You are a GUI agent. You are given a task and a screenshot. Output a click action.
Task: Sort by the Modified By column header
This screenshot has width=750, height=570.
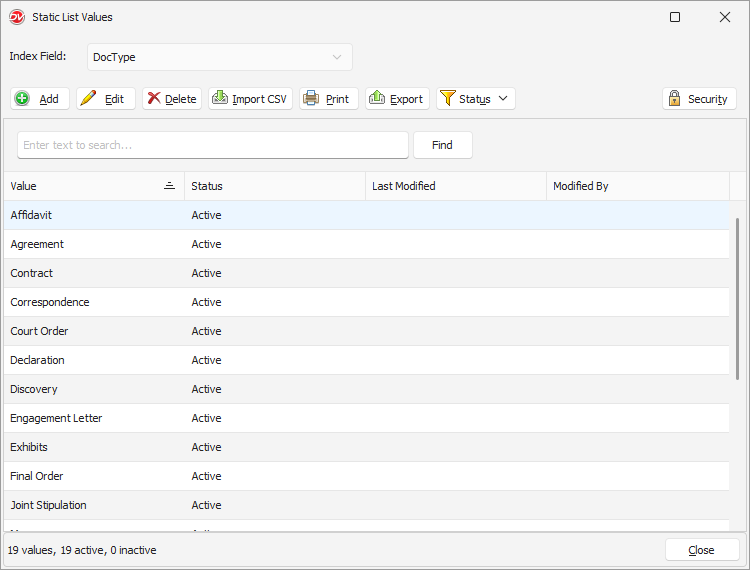pyautogui.click(x=638, y=186)
